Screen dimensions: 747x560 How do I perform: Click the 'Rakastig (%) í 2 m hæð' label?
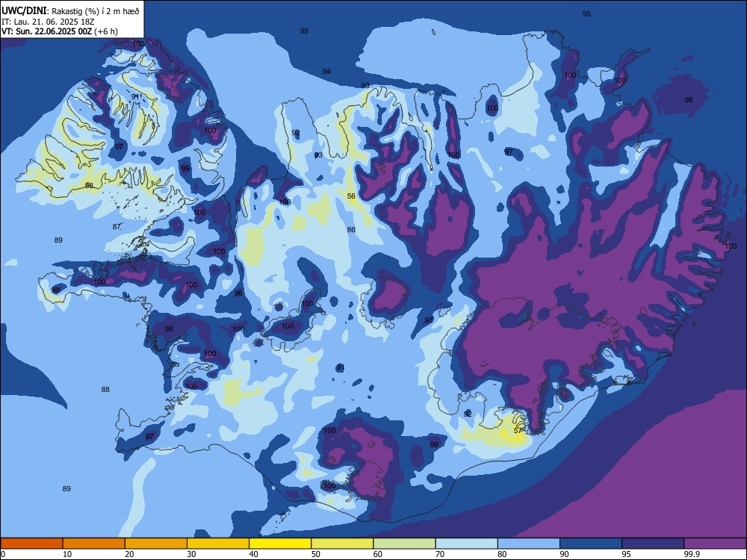pos(96,11)
